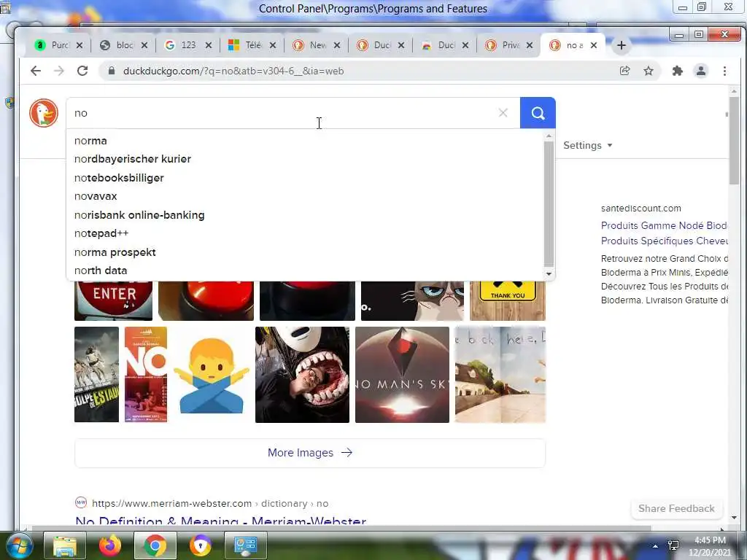Open the Control Panel taskbar icon
Image resolution: width=747 pixels, height=560 pixels.
pos(246,545)
